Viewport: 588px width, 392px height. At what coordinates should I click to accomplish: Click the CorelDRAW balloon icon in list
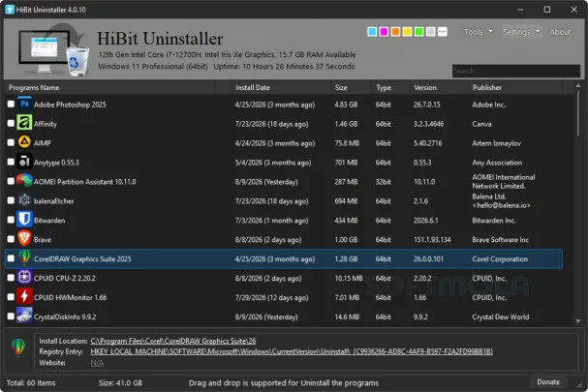(x=24, y=258)
